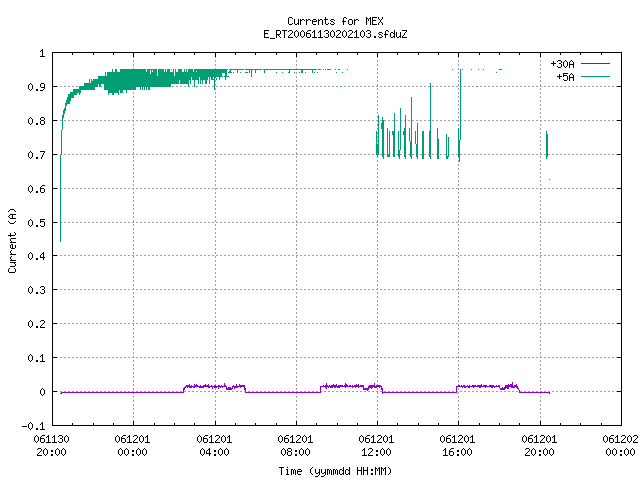Click the x-axis tick label 061201 12:00

click(x=376, y=446)
